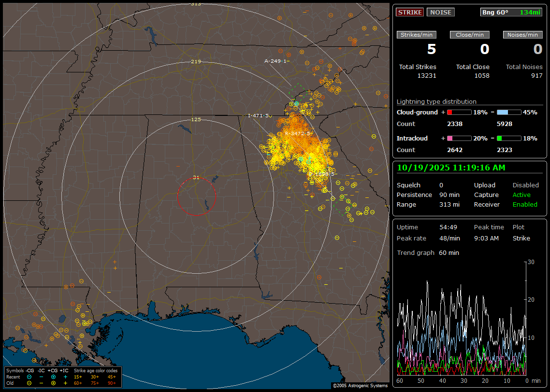Select the Strikes/min label button

(417, 35)
